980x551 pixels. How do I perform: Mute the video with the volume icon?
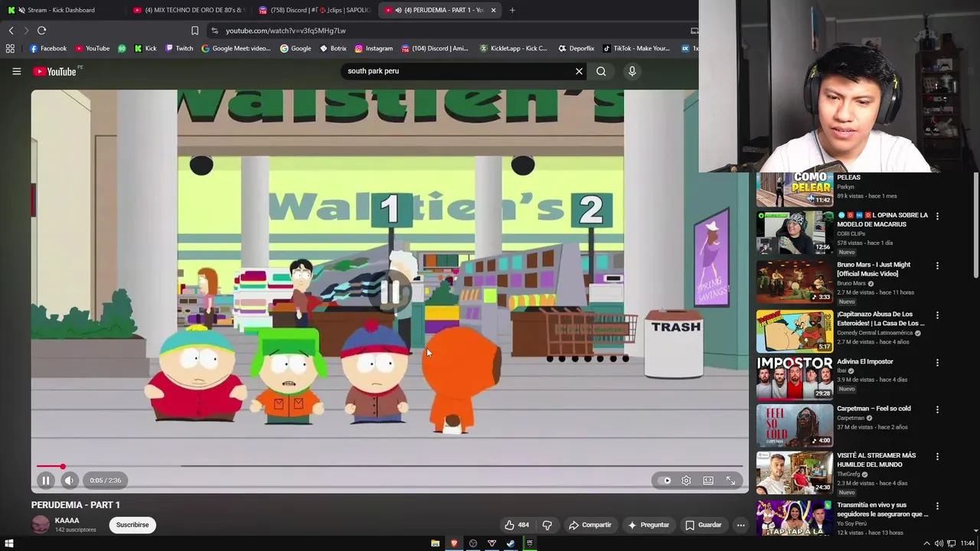tap(69, 481)
